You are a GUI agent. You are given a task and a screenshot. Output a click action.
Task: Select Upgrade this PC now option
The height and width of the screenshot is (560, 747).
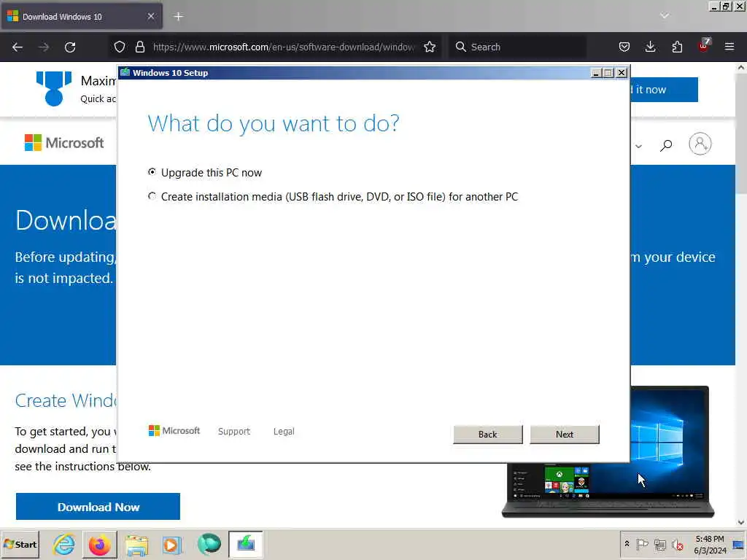pyautogui.click(x=205, y=172)
